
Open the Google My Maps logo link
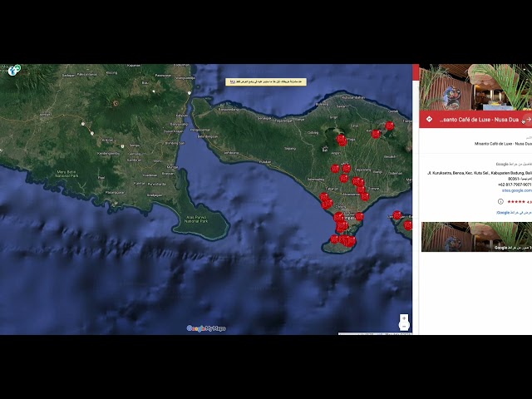[206, 328]
